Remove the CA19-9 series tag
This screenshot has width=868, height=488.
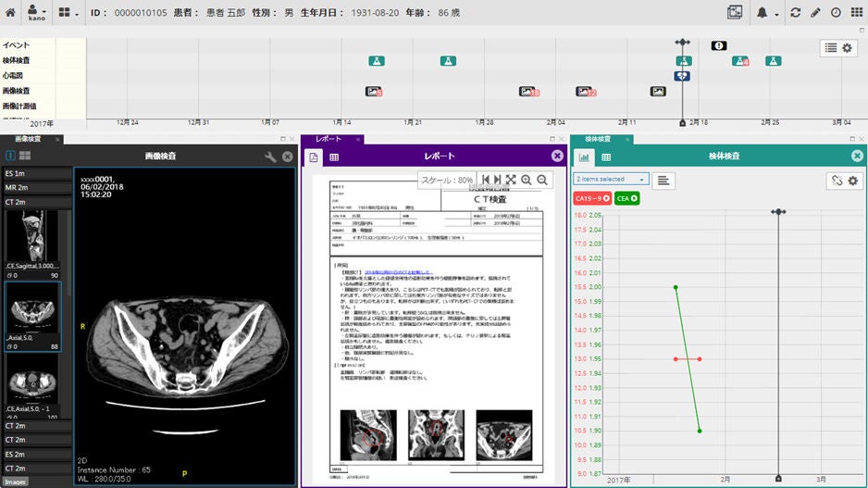tap(606, 198)
